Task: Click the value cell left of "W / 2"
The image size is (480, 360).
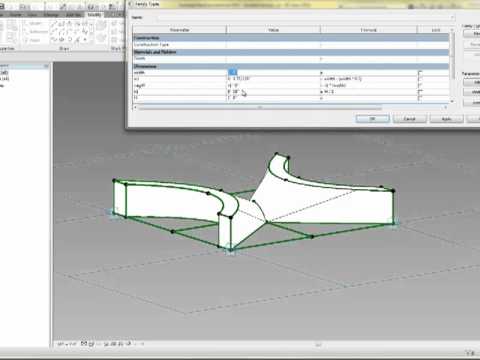Action: point(273,91)
